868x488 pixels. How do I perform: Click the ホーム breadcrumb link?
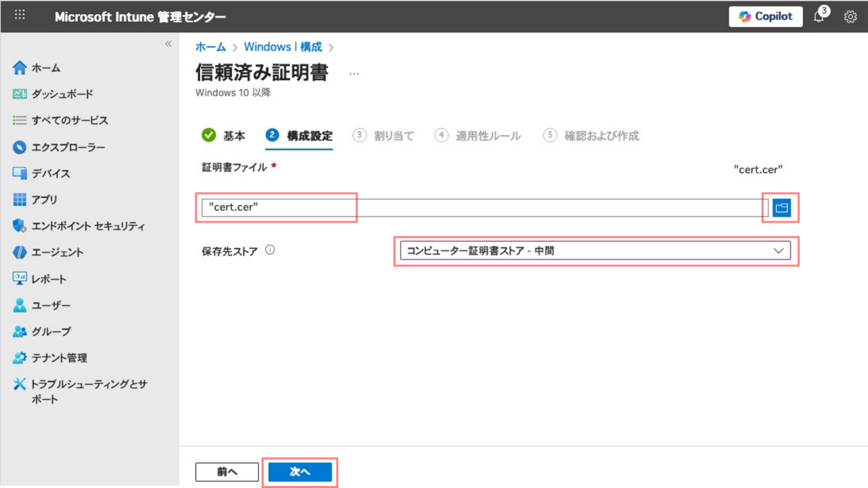tap(210, 47)
